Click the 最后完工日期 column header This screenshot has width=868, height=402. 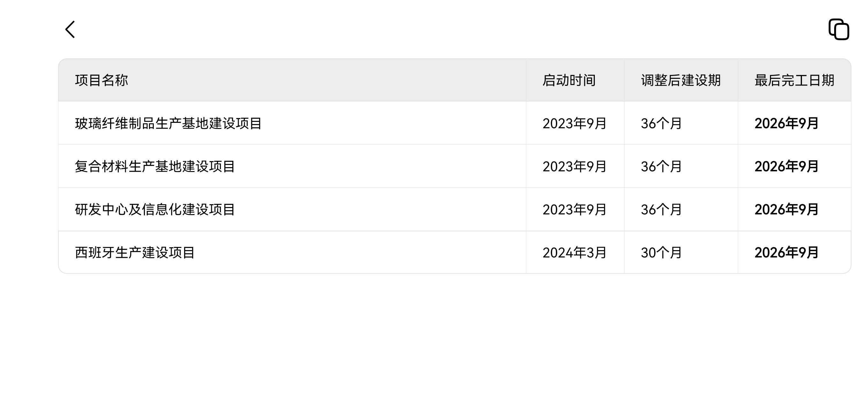794,80
